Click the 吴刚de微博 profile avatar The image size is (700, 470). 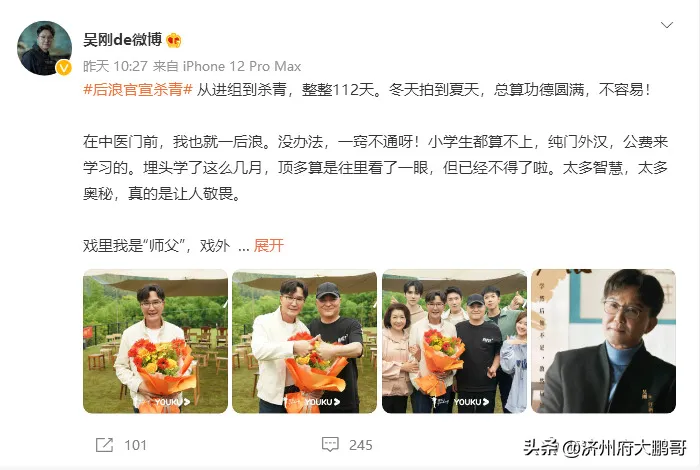(x=44, y=48)
